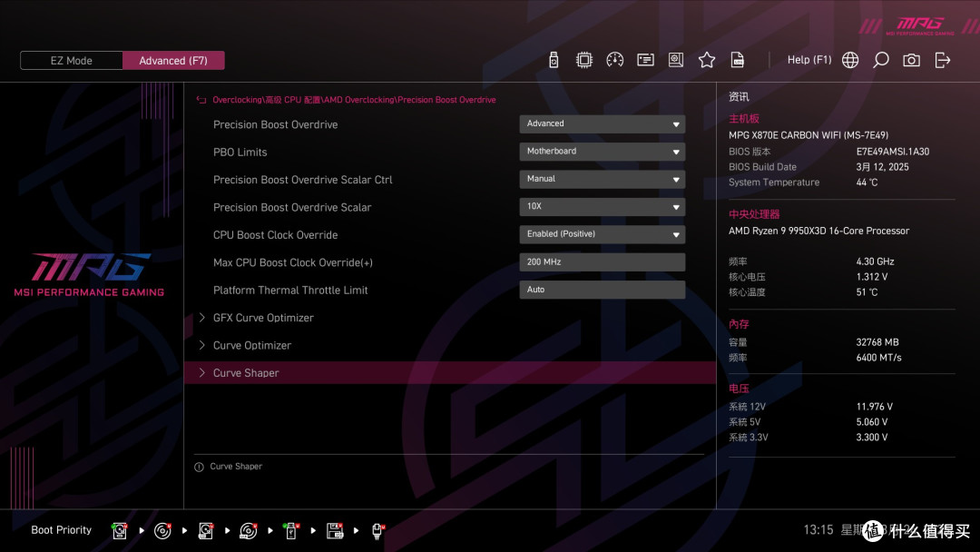Open the search magnifier icon

880,60
